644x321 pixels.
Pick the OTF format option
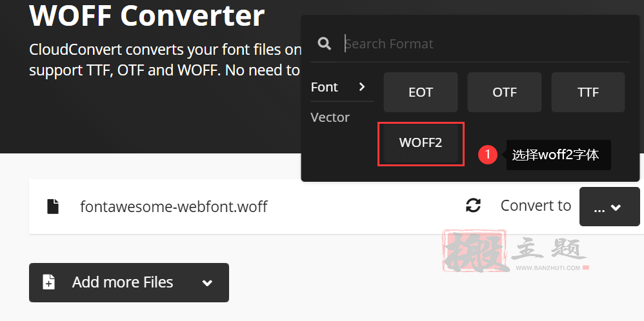point(505,92)
